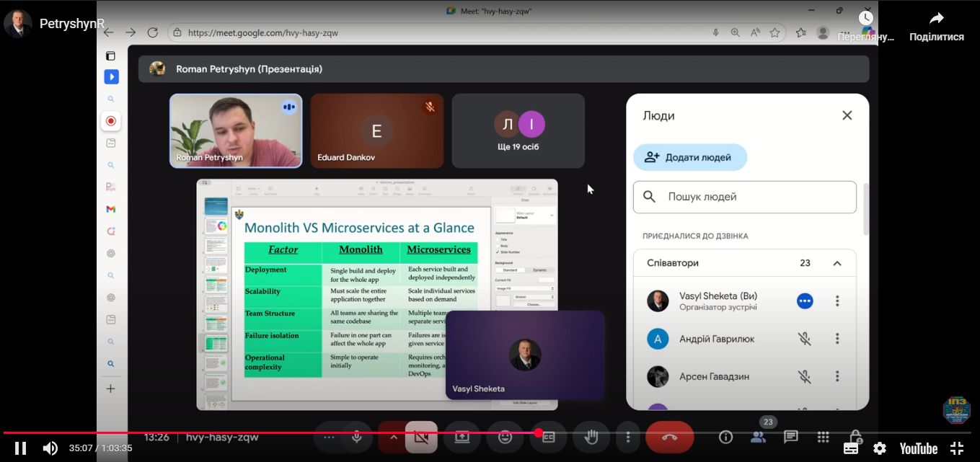
Task: Open more options for Vasyl Sheketa
Action: (x=836, y=301)
